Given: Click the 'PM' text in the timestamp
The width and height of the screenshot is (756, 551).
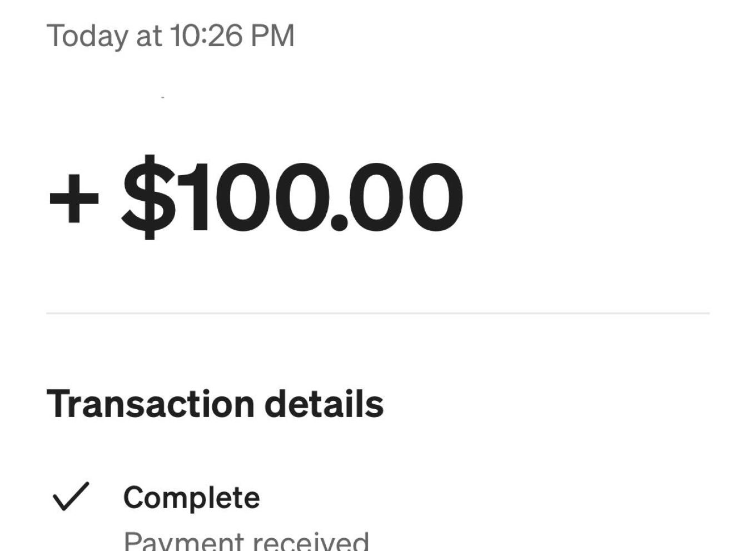Looking at the screenshot, I should coord(272,36).
